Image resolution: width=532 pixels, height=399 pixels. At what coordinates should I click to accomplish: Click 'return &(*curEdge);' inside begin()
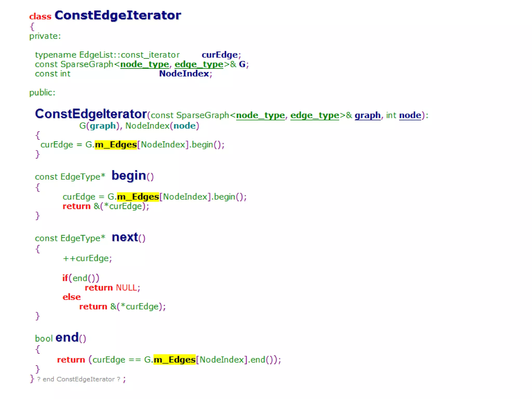106,206
